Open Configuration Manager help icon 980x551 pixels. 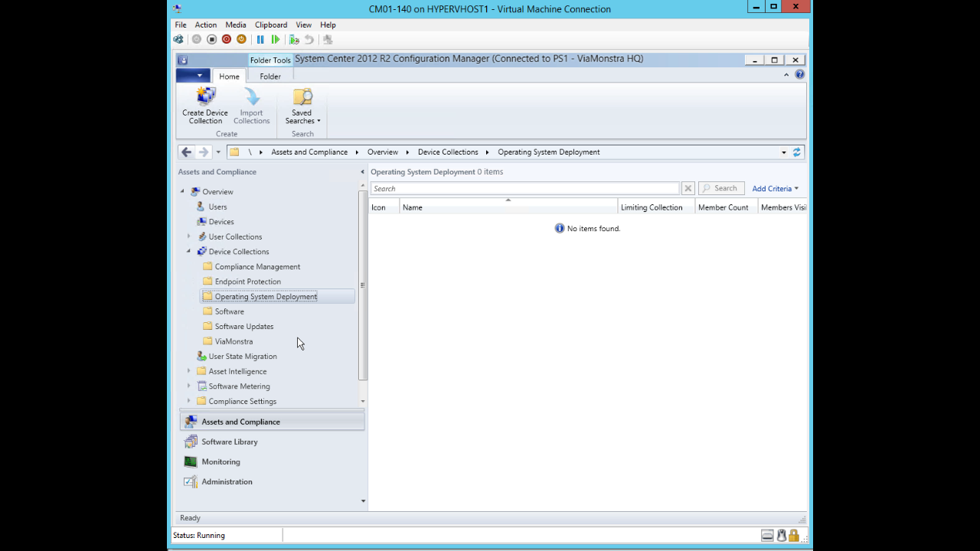(799, 75)
